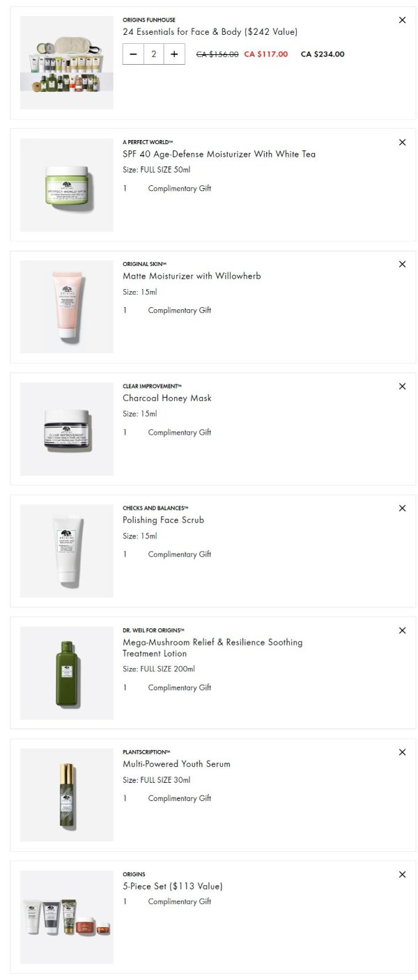Click the quantity field showing 2

coord(154,54)
